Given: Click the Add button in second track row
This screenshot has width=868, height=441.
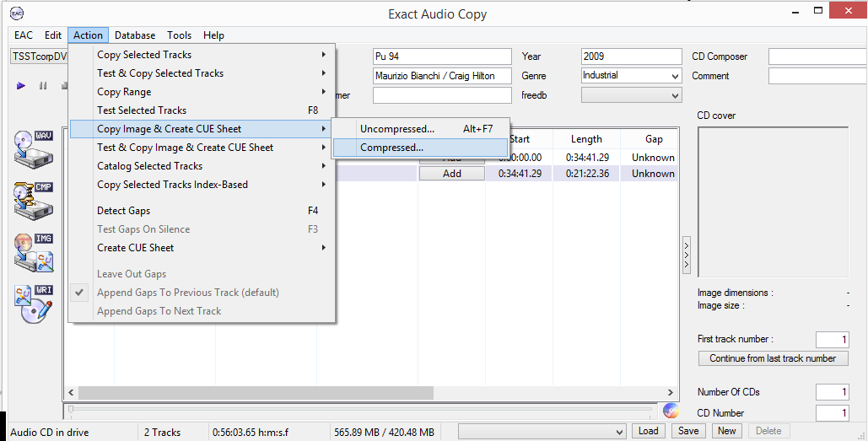Looking at the screenshot, I should click(452, 173).
